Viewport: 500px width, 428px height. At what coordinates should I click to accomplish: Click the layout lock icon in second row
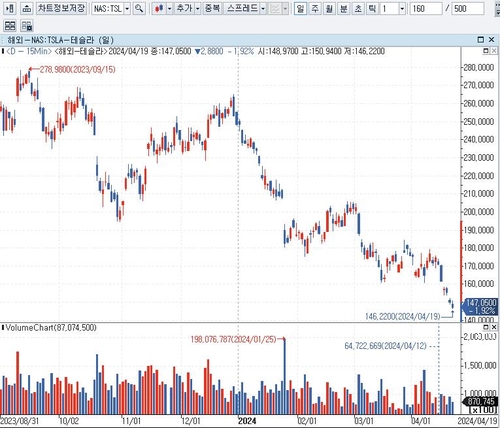pyautogui.click(x=27, y=25)
